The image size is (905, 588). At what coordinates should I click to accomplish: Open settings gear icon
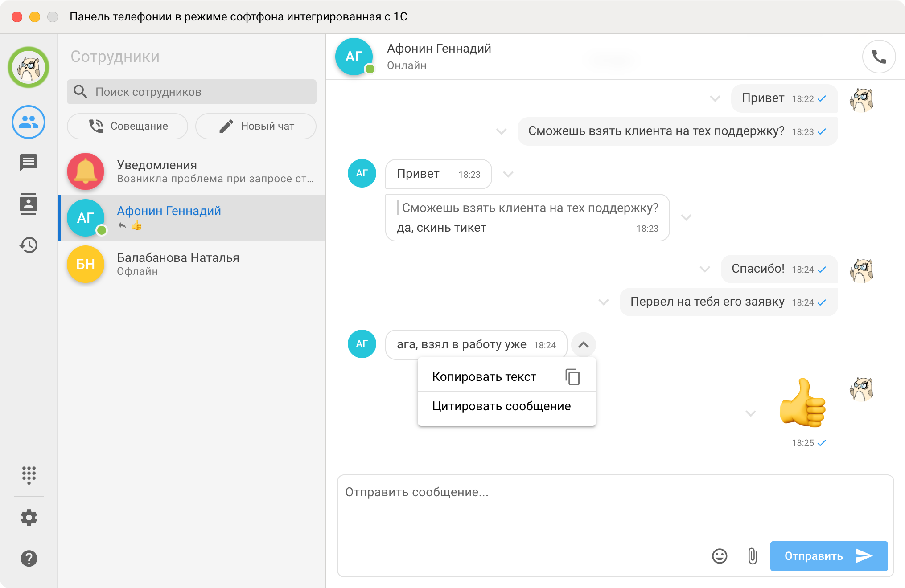(29, 517)
